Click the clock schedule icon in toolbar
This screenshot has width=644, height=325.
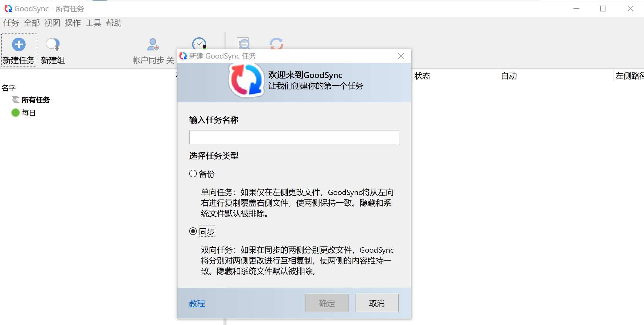[199, 43]
